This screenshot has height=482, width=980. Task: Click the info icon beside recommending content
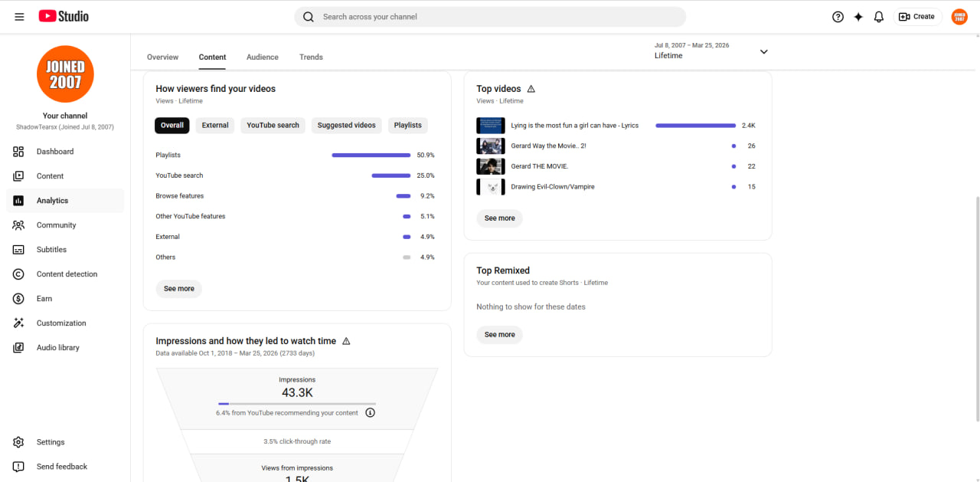click(x=371, y=413)
